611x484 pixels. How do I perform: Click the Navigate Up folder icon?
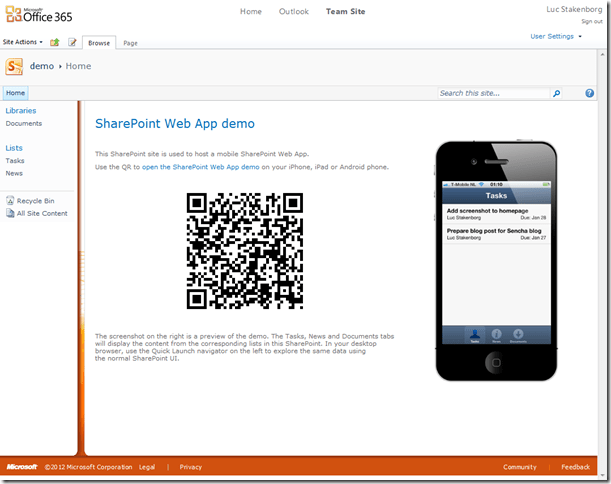point(55,42)
